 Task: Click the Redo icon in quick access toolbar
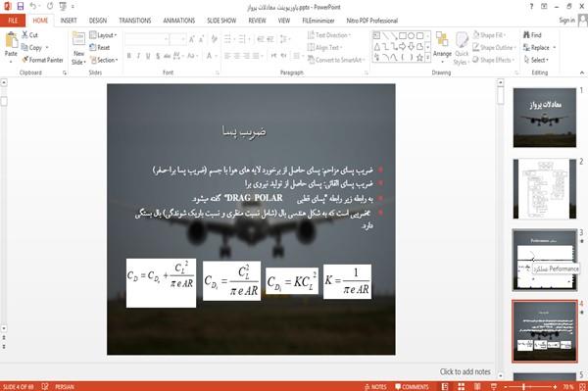pyautogui.click(x=50, y=6)
